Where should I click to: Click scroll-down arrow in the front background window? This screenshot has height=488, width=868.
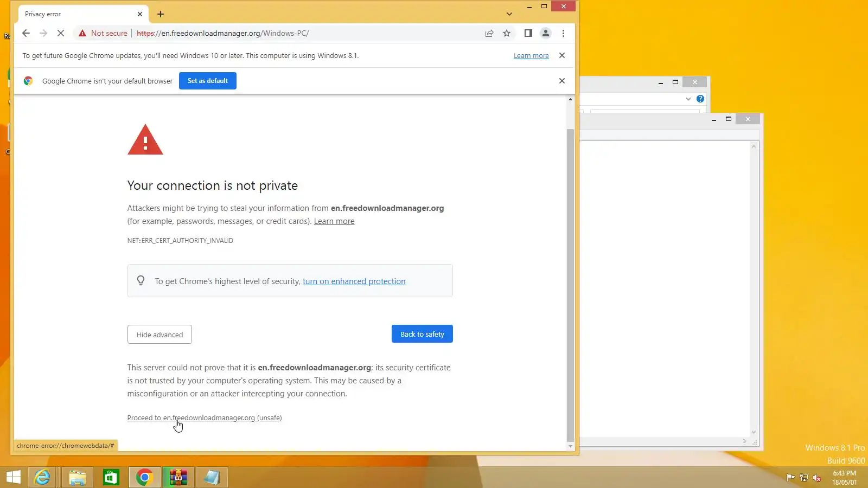754,432
